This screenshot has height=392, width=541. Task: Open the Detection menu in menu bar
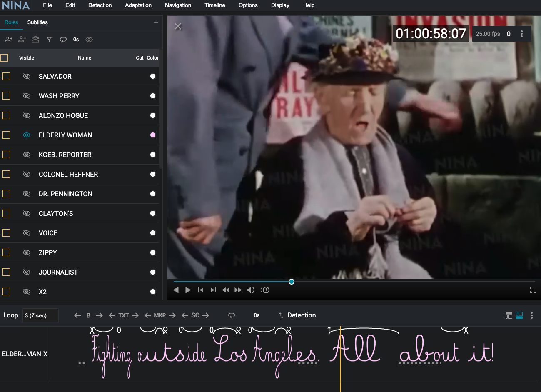[100, 5]
